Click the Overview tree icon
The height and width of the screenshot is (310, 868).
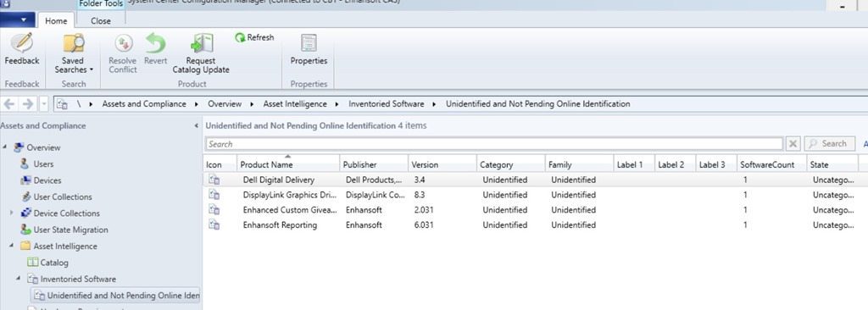pos(19,147)
